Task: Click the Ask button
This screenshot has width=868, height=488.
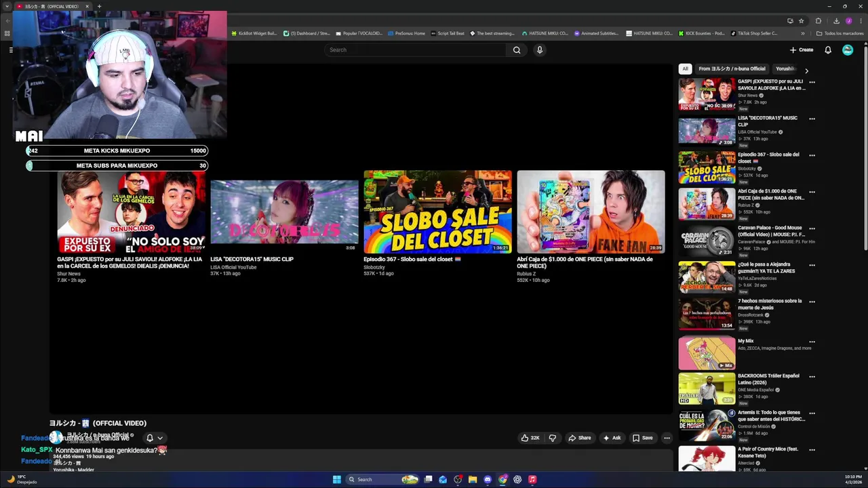Action: point(612,438)
